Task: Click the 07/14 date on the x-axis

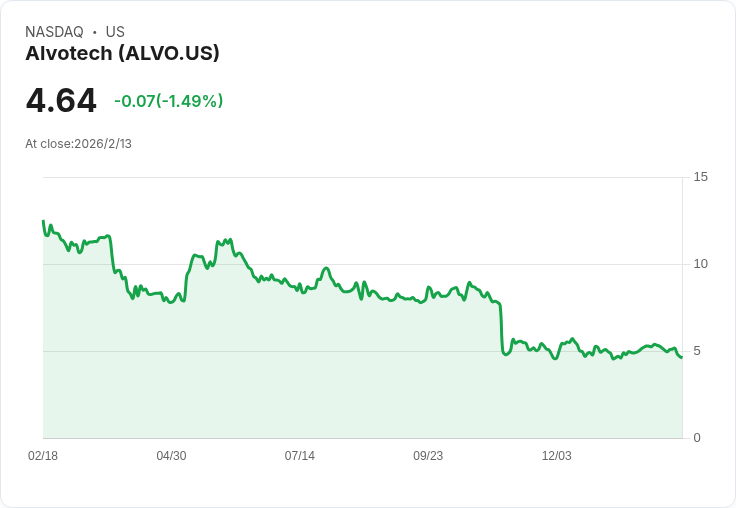Action: point(299,456)
